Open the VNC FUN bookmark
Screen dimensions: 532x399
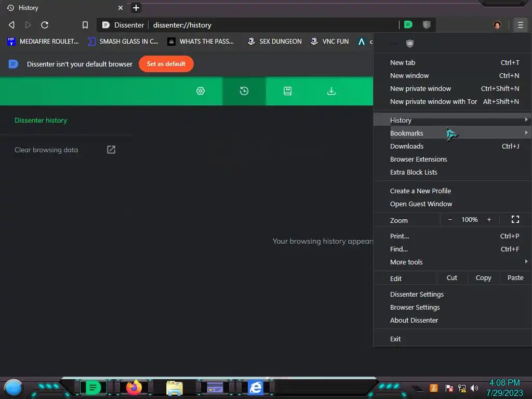[329, 42]
